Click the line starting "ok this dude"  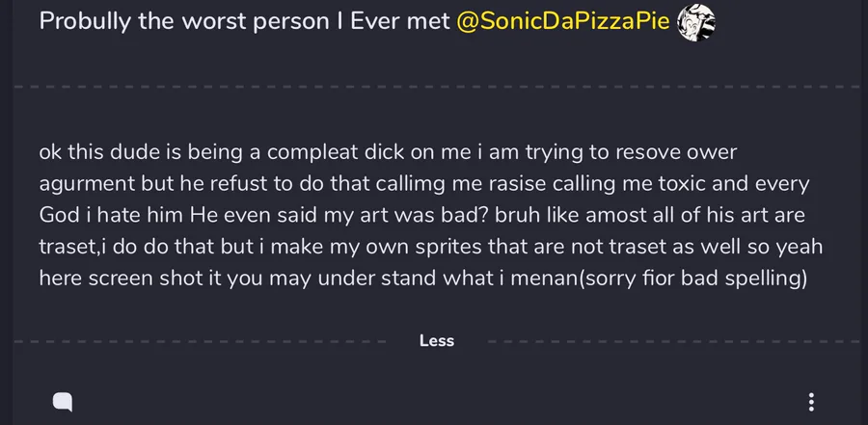coord(388,152)
